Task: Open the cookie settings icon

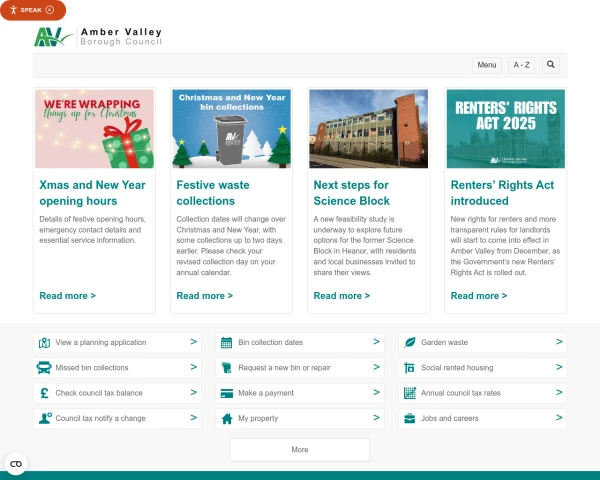Action: (x=15, y=464)
